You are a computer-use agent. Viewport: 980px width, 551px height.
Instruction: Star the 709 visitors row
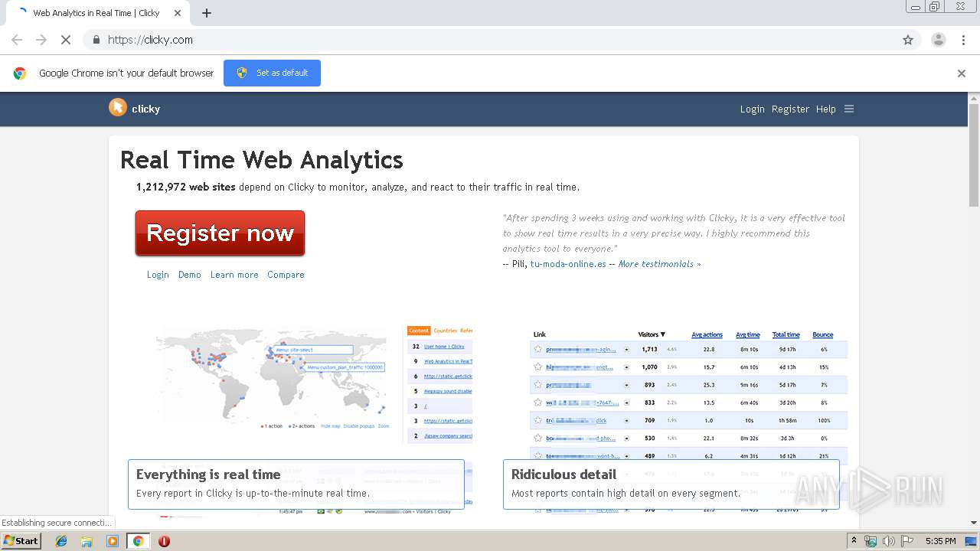pyautogui.click(x=538, y=420)
